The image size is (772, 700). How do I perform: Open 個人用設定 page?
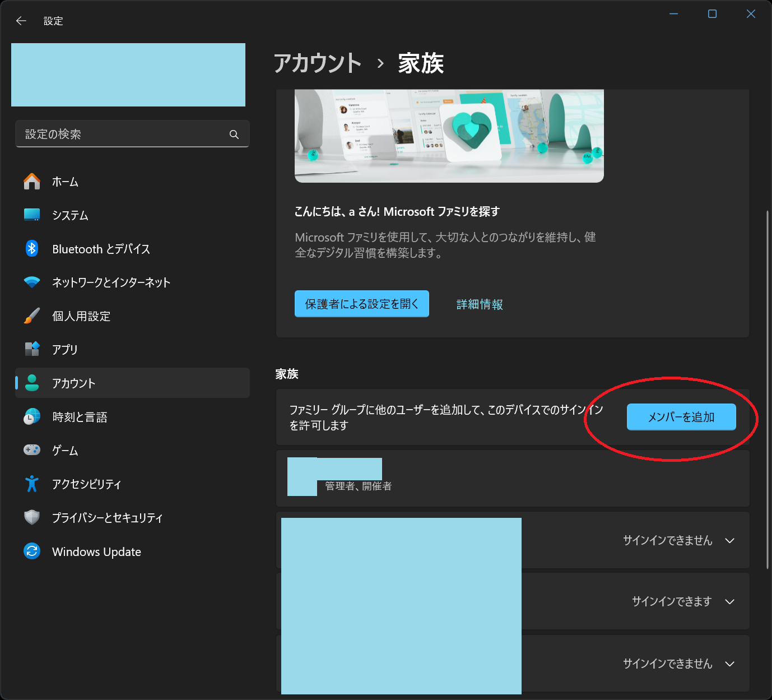[x=132, y=316]
